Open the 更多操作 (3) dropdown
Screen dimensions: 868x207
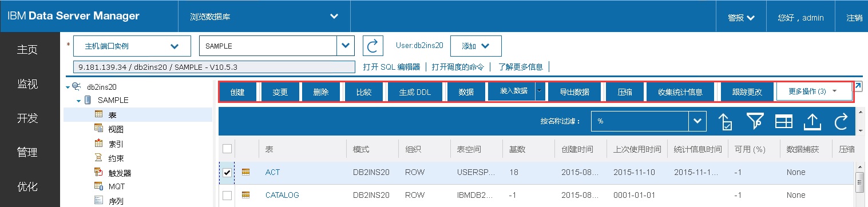[x=814, y=91]
